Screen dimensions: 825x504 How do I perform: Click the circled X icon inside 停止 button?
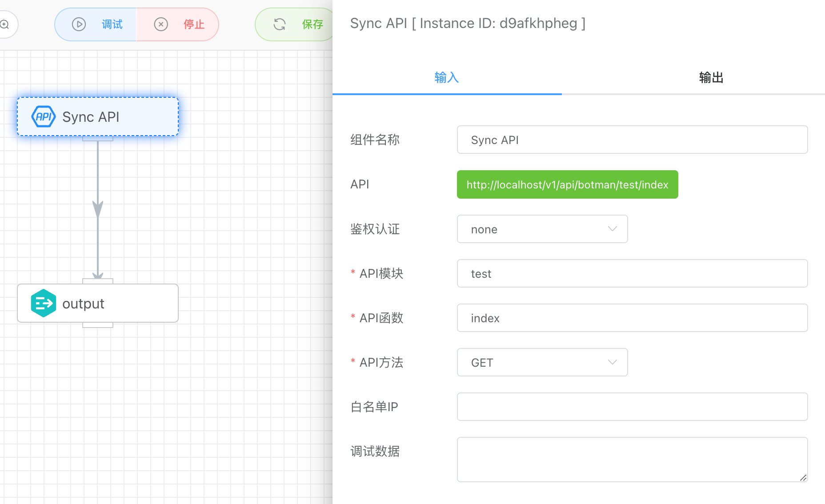[161, 24]
